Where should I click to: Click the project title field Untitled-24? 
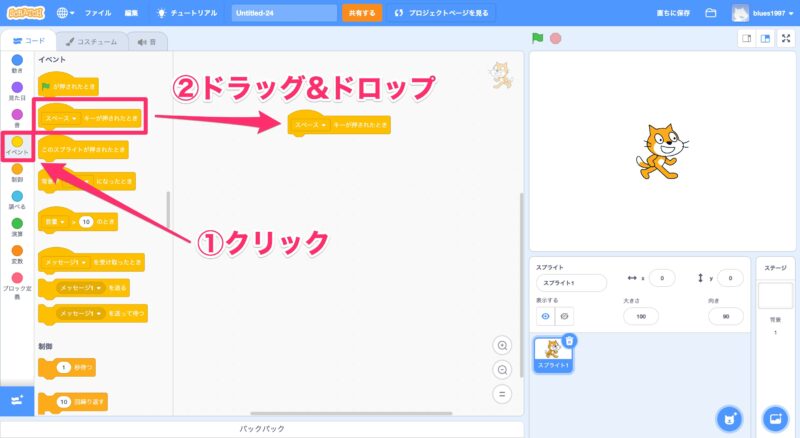click(284, 13)
